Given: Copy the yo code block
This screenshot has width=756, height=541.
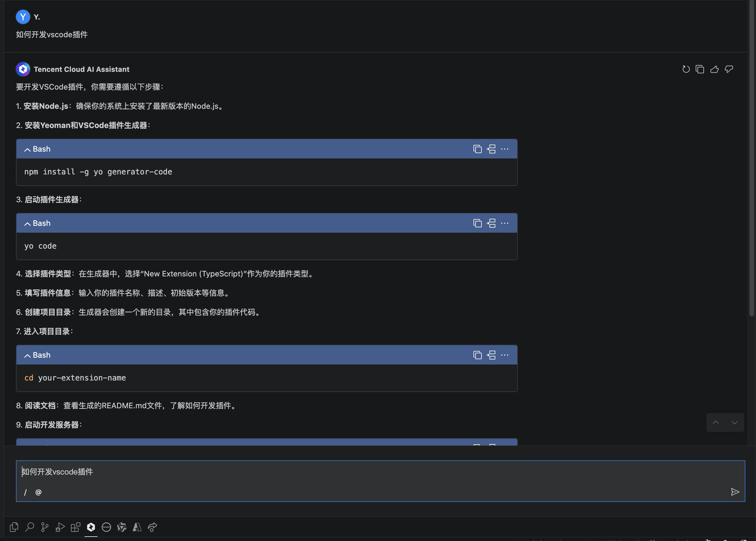Looking at the screenshot, I should 478,223.
